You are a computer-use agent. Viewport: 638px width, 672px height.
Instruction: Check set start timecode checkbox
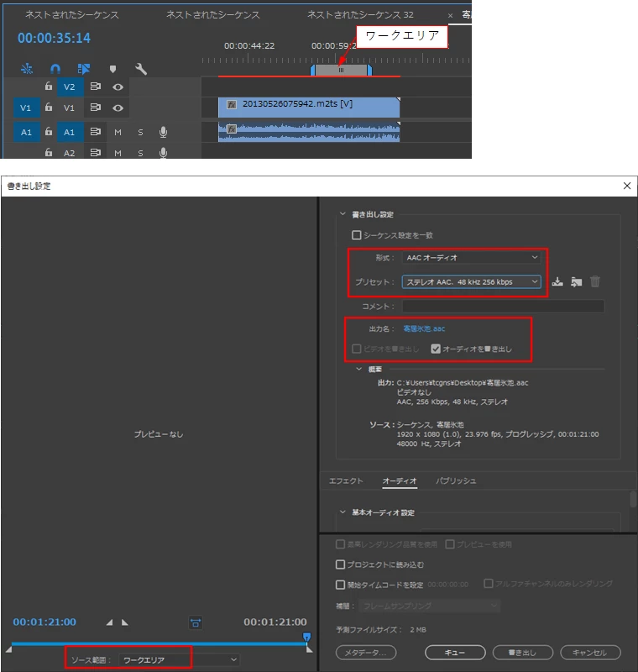[x=340, y=585]
